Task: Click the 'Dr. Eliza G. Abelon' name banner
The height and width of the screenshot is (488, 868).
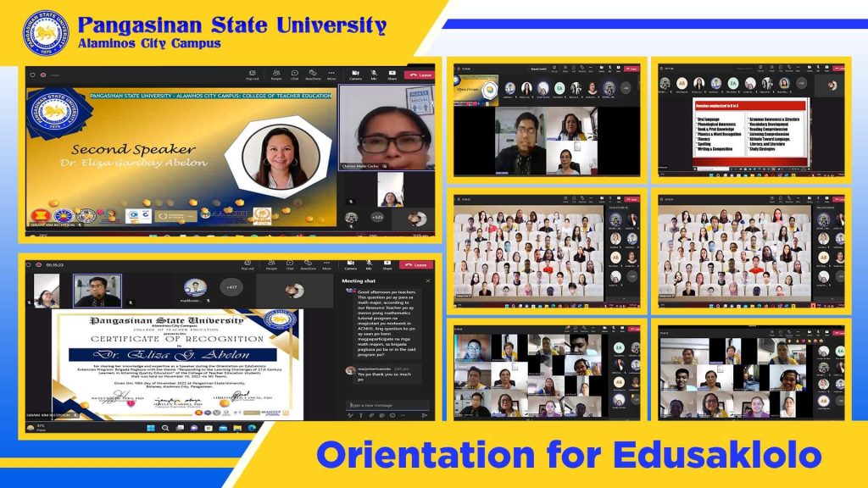Action: tap(173, 355)
